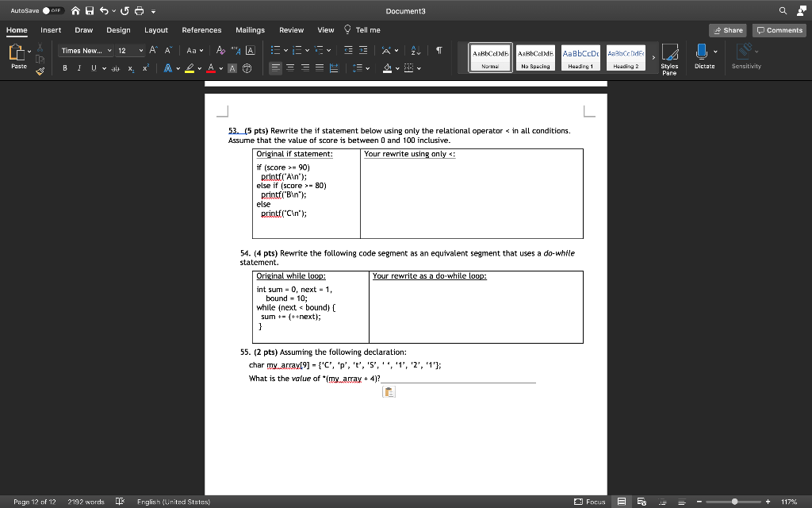This screenshot has height=508, width=812.
Task: Click the character border icon
Action: point(250,50)
